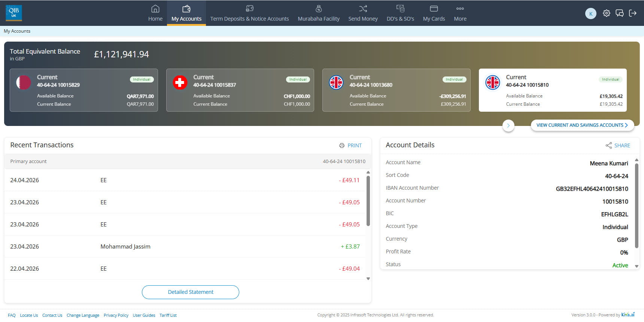Click the QIB UK logo
This screenshot has width=644, height=322.
14,13
